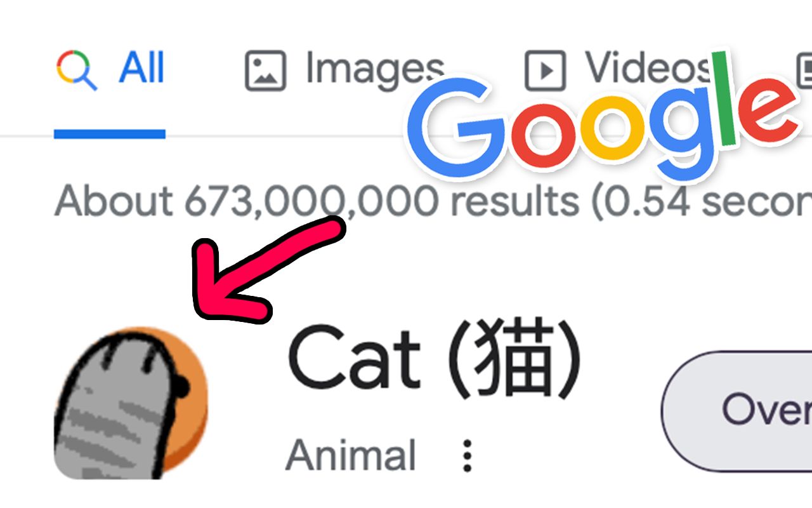Viewport: 812px width, 508px height.
Task: Click the Cat (猫) title heading
Action: (435, 359)
